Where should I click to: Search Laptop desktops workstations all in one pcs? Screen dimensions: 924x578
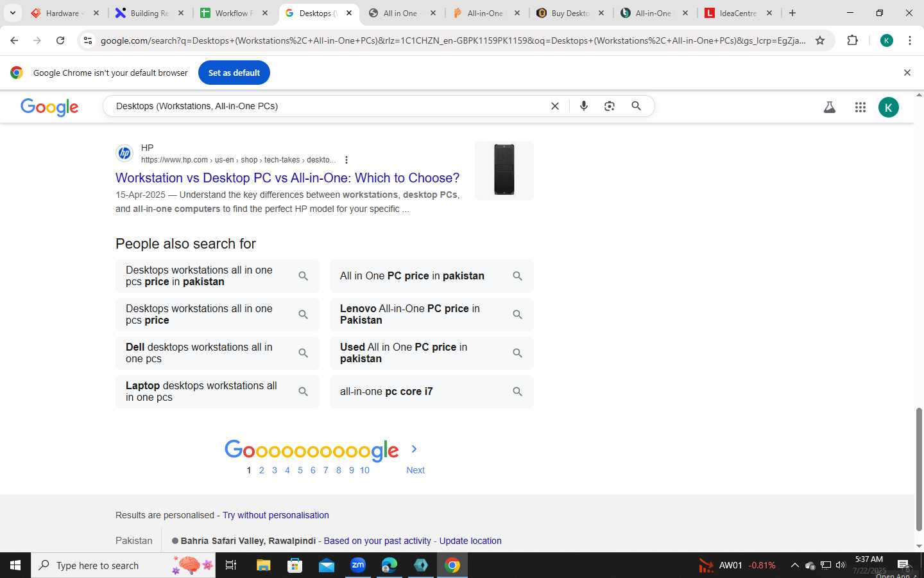217,392
